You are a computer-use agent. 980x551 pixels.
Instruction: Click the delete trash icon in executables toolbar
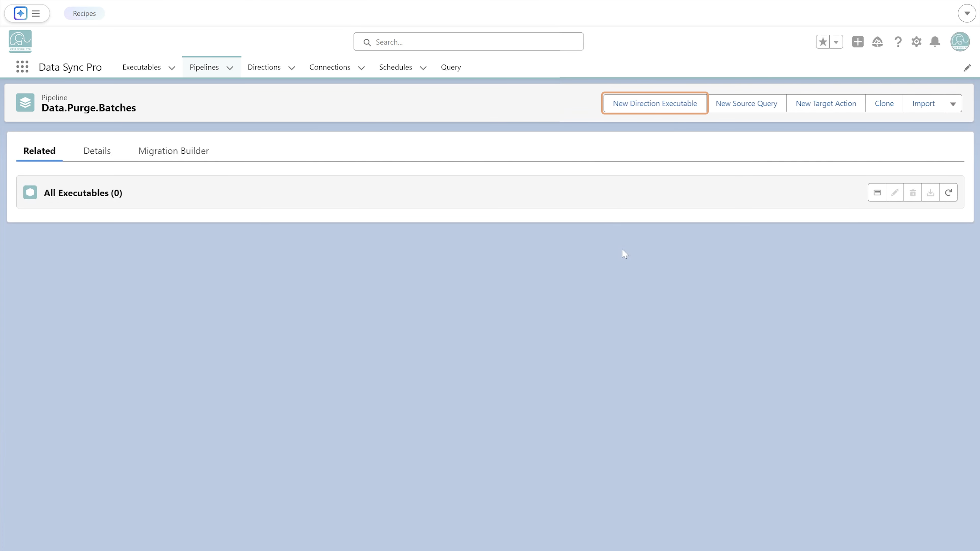coord(913,192)
